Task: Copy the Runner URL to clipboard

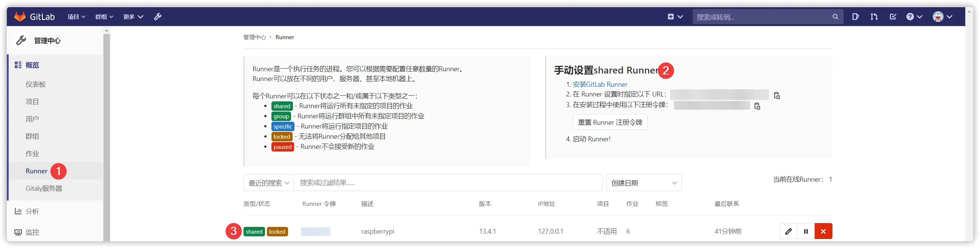Action: point(777,95)
